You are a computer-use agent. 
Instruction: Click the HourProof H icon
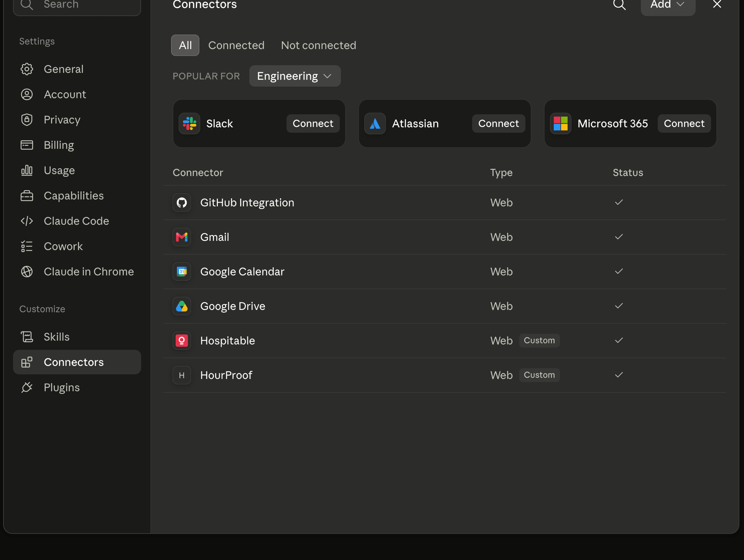click(x=182, y=375)
